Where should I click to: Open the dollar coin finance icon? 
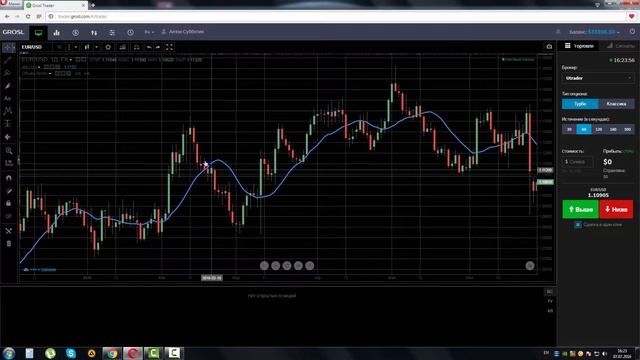click(76, 32)
